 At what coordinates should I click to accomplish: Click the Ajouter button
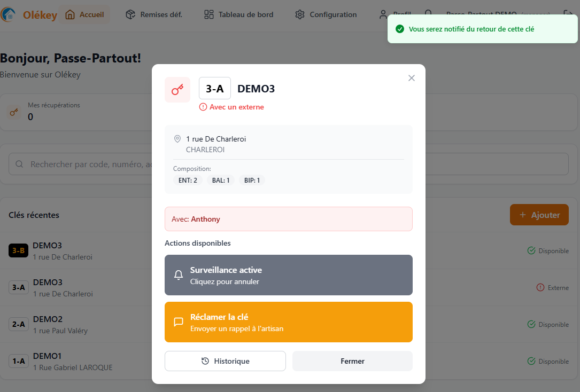(539, 215)
